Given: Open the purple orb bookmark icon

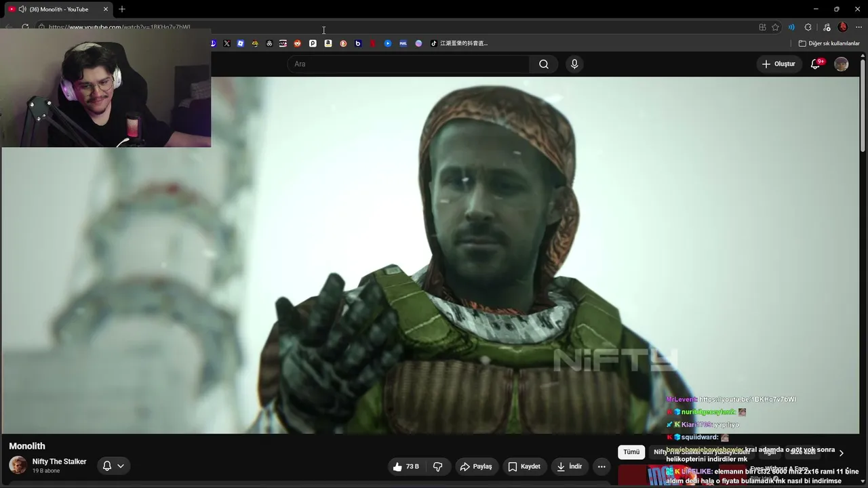Looking at the screenshot, I should 418,43.
